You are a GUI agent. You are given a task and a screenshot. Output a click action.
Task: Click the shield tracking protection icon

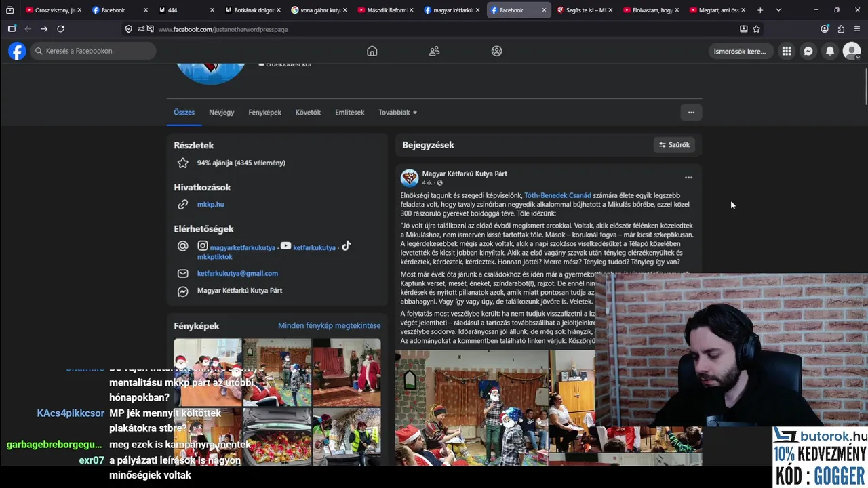click(129, 29)
